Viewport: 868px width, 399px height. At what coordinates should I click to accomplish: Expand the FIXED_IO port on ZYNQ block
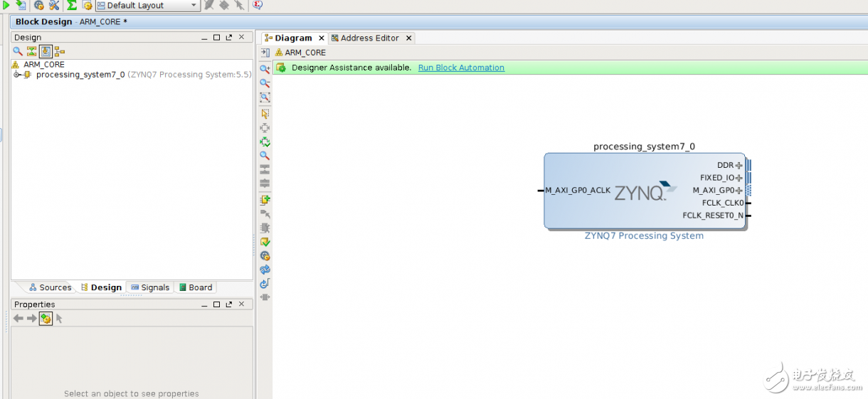739,178
